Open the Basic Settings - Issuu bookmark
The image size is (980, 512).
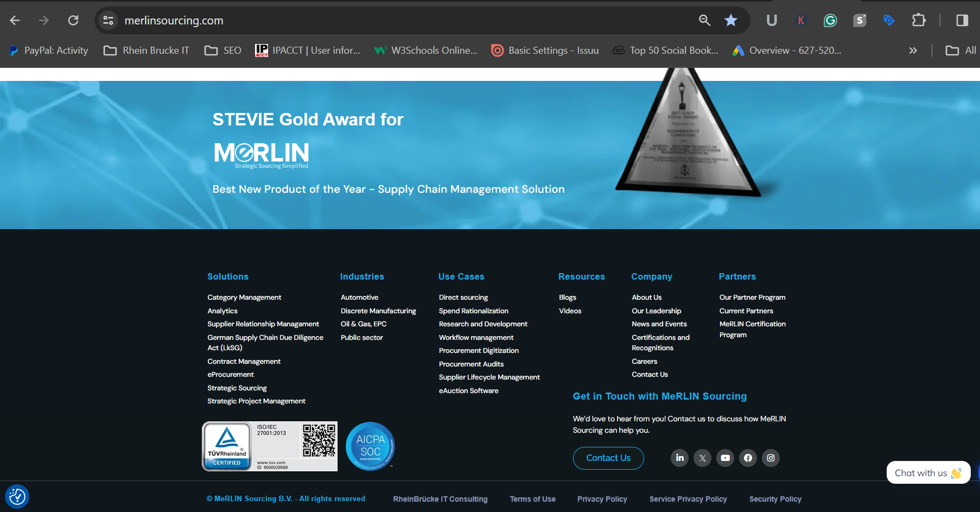coord(544,50)
